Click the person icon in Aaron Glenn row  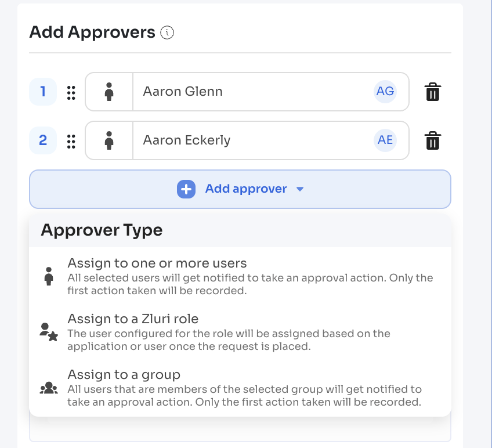pyautogui.click(x=109, y=92)
